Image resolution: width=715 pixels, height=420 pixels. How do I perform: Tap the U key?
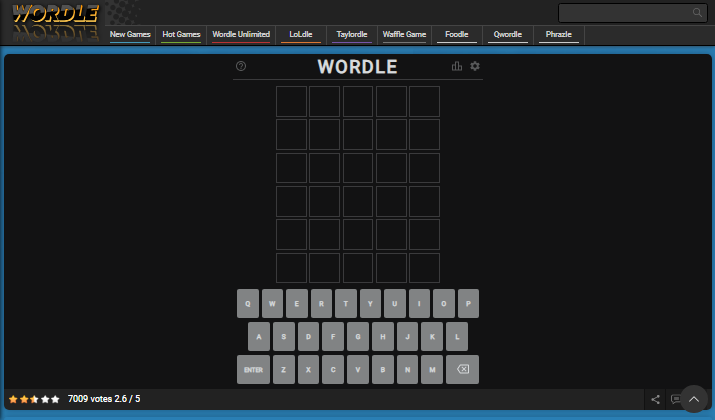coord(394,303)
